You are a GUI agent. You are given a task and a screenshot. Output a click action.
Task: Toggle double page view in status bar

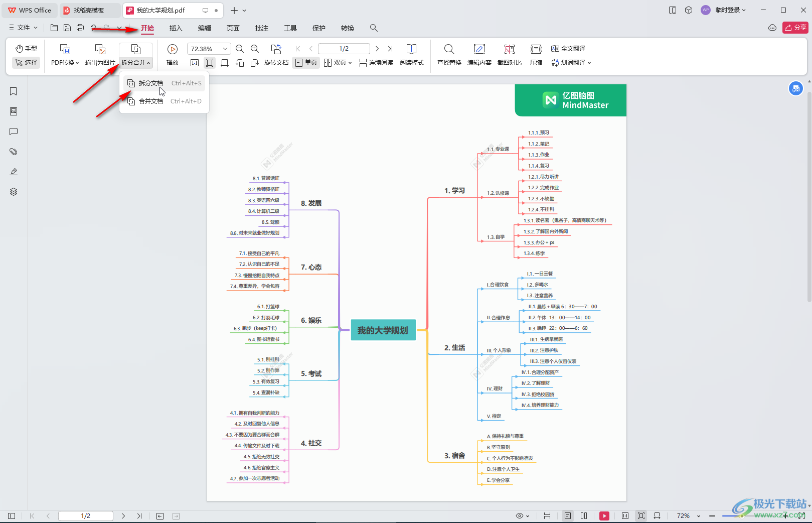[x=584, y=515]
